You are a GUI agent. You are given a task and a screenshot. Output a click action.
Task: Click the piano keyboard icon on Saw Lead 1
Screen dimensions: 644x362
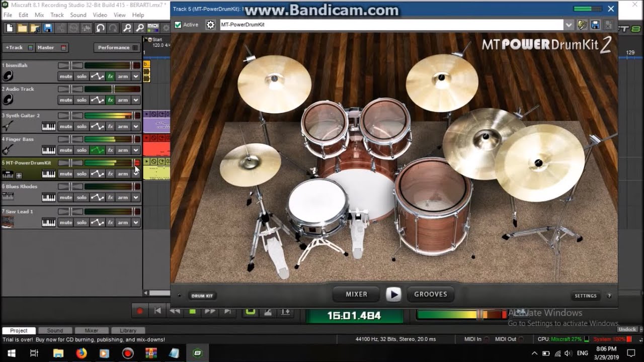point(49,222)
